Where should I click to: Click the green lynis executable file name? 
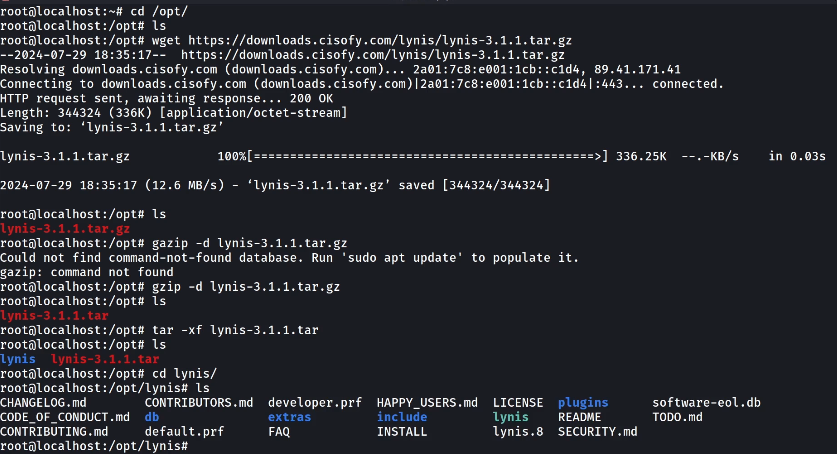[x=511, y=417]
